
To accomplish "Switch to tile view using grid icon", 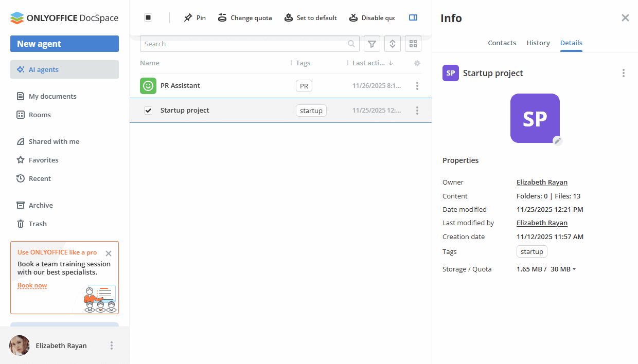I will [413, 44].
